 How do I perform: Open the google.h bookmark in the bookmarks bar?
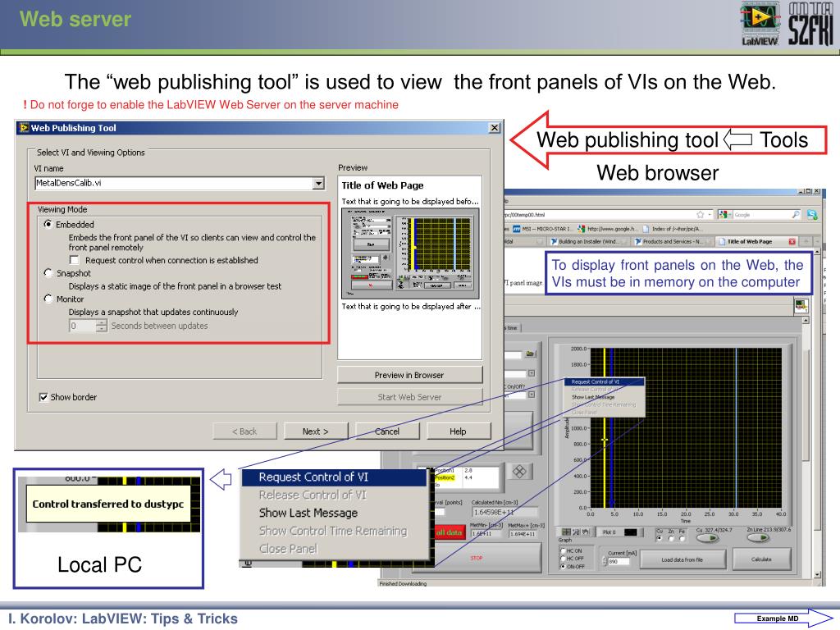click(608, 229)
